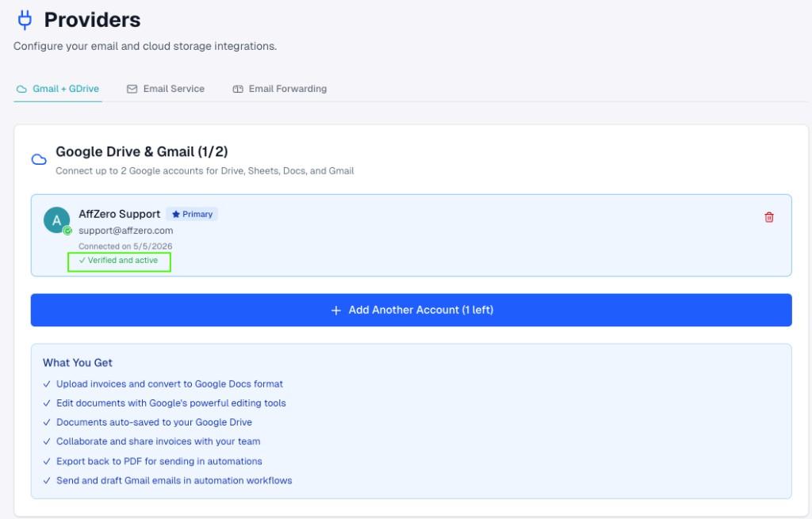Screen dimensions: 812x519
Task: Click Send and draft Gmail emails text
Action: point(174,481)
